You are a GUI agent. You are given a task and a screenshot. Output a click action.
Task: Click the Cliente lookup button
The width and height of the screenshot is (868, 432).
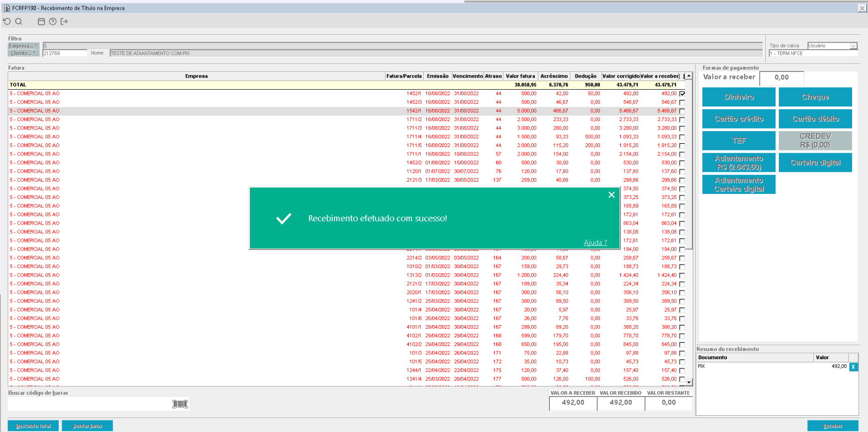pos(23,53)
